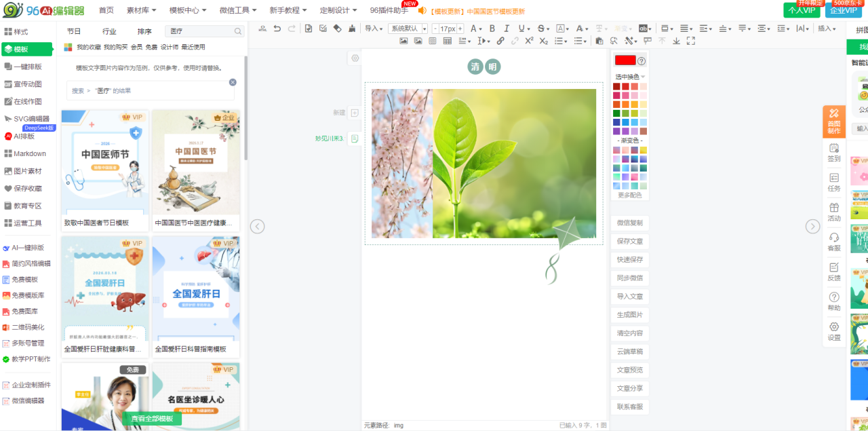Open the 素材库 menu in top navigation

coord(141,10)
